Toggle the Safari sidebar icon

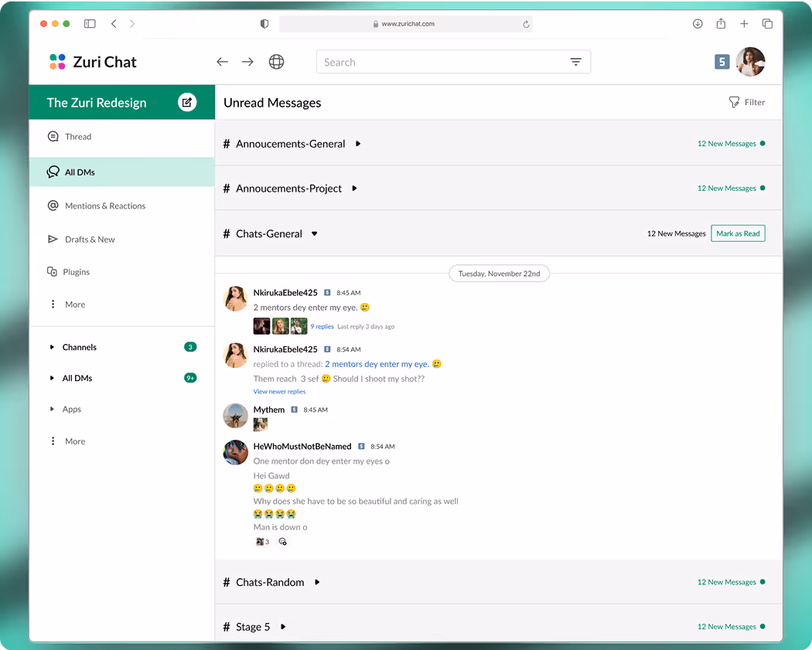click(x=90, y=24)
